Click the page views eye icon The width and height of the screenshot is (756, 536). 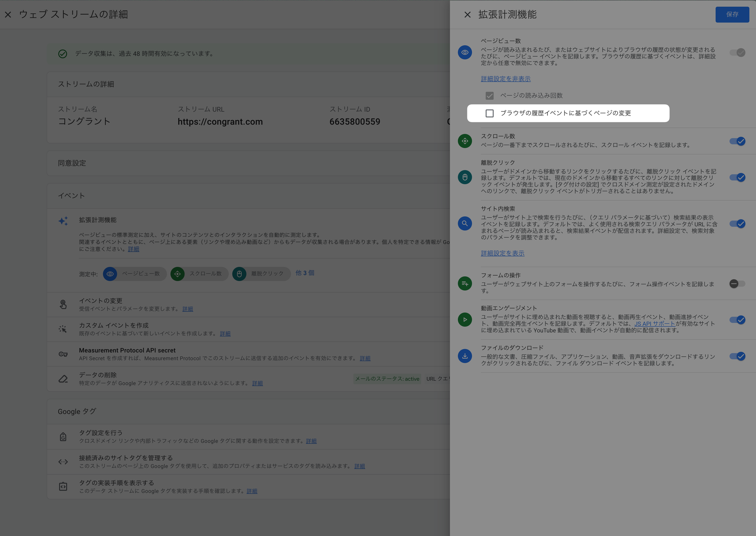[465, 52]
